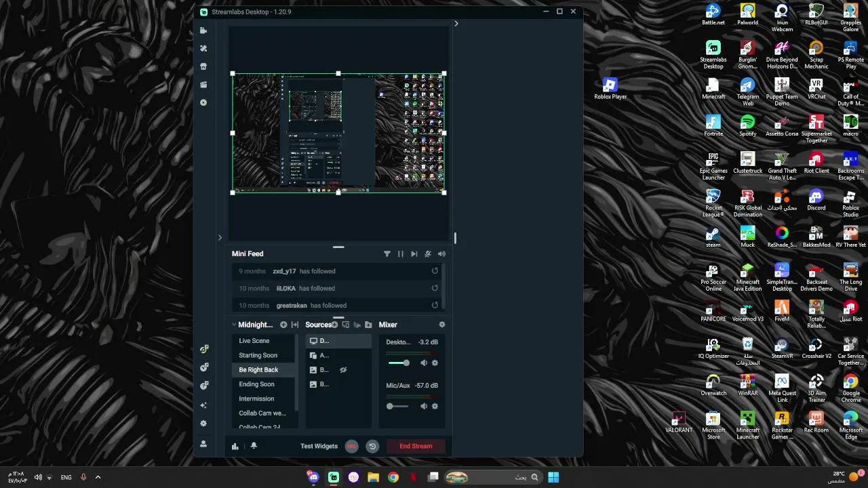Open the Battle.net desktop shortcut
The height and width of the screenshot is (488, 868).
pyautogui.click(x=713, y=15)
